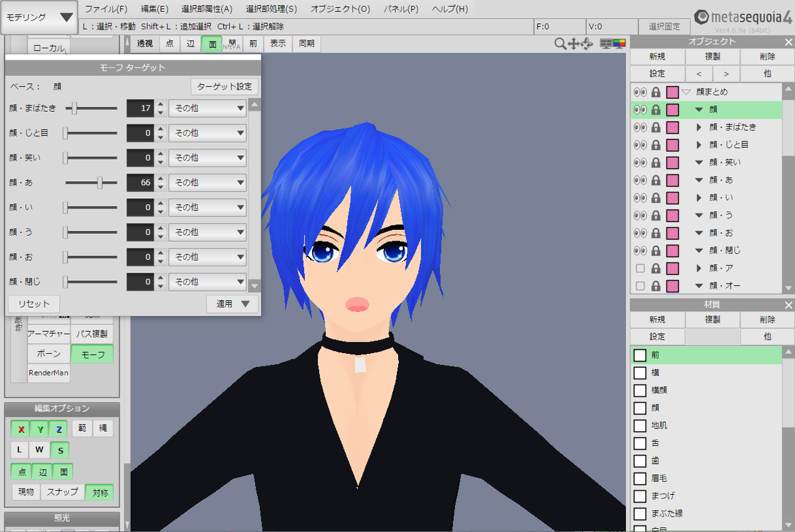This screenshot has width=795, height=532.
Task: Open the ファイル(F) menu
Action: [x=106, y=9]
